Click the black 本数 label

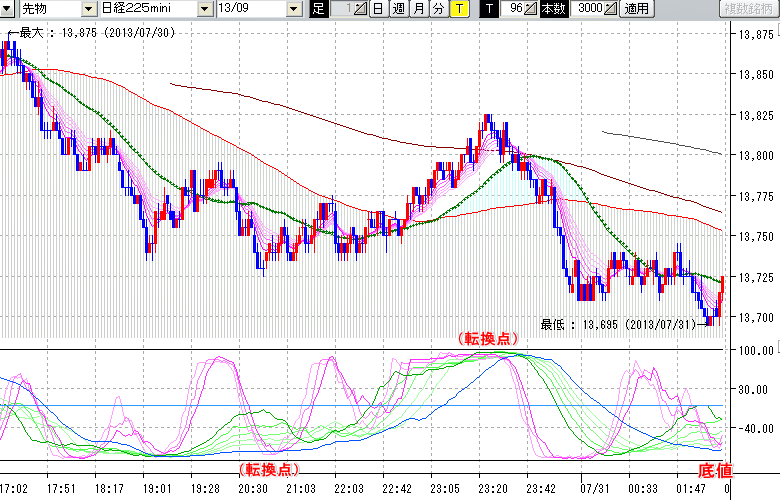(552, 9)
